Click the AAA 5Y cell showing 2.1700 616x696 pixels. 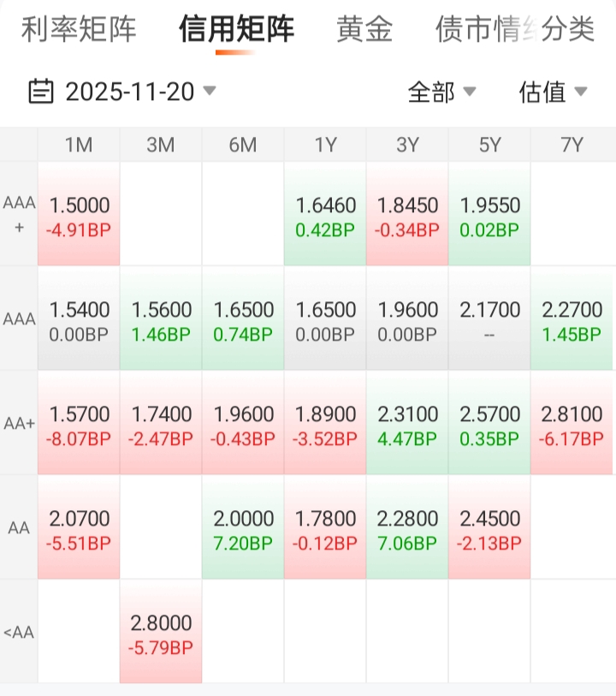(489, 320)
